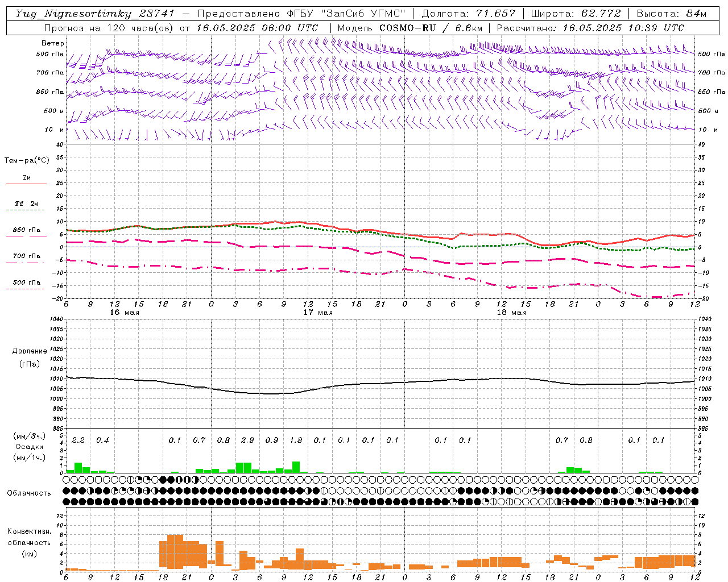Click the longitude value Долгота: 71.657
The width and height of the screenshot is (728, 582).
tap(469, 14)
